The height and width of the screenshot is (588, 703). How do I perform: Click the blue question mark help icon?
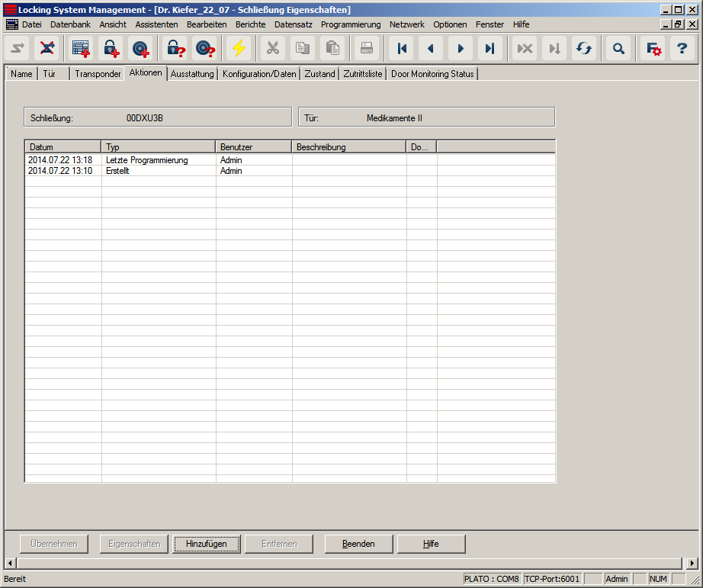point(682,49)
